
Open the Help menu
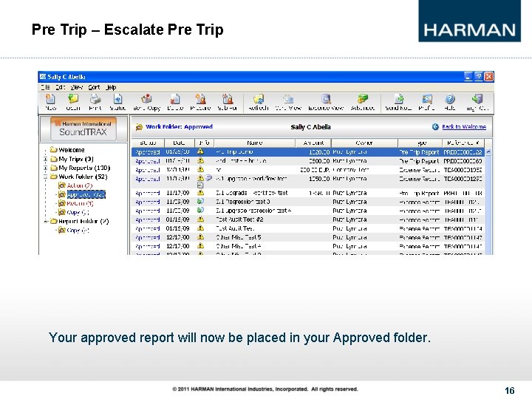(x=111, y=87)
